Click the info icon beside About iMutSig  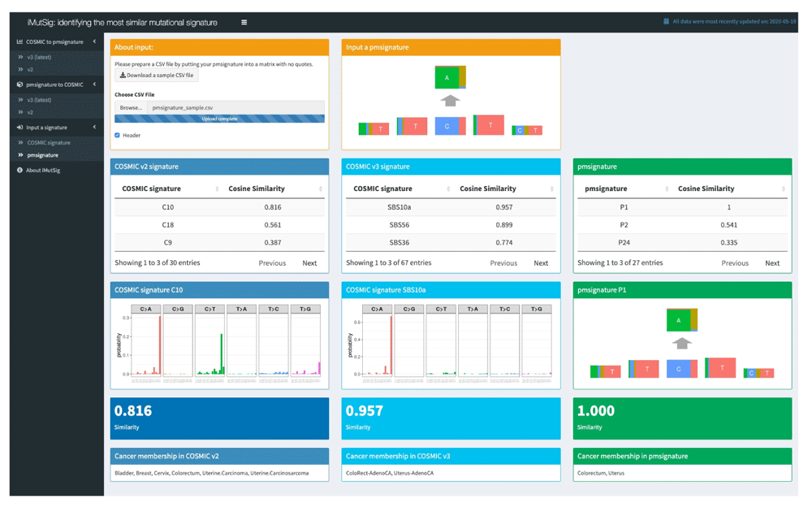[20, 171]
